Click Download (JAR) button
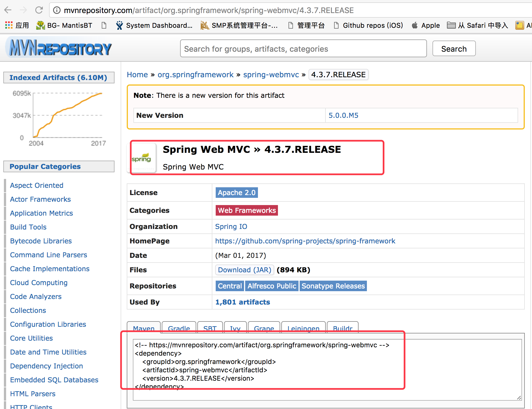Screen dimensions: 532x409 pos(245,270)
